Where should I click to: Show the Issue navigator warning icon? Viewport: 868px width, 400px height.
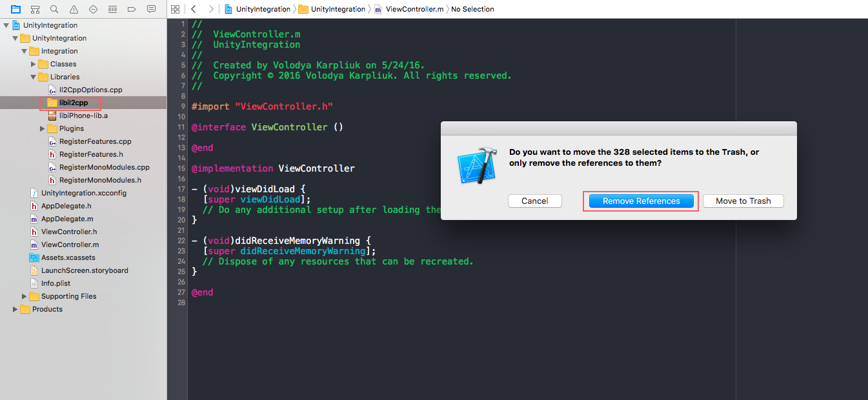74,9
